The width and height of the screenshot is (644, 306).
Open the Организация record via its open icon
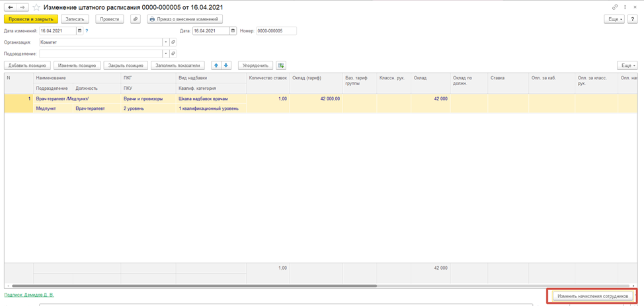tap(173, 42)
